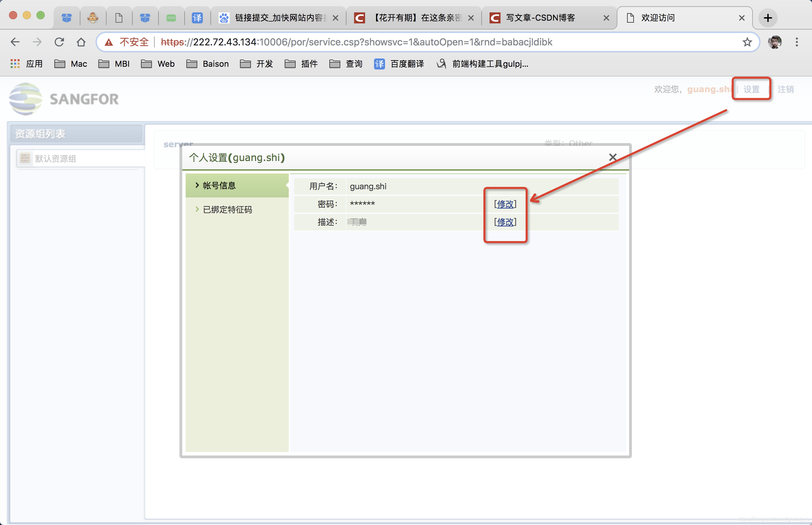
Task: Switch to 写文章-CSDN博客 tab
Action: 540,18
